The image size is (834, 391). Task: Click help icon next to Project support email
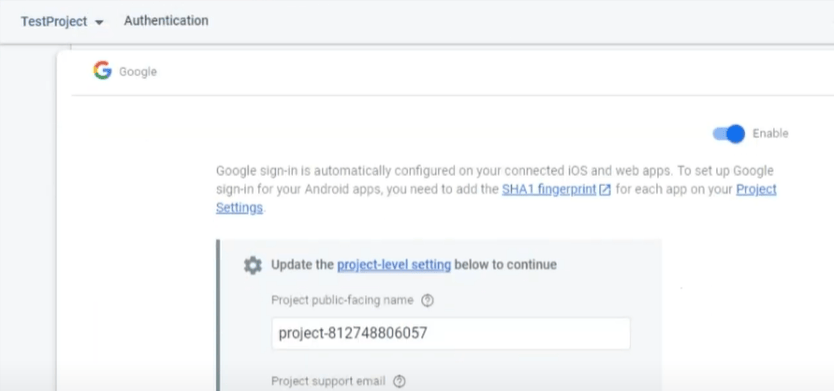point(399,381)
